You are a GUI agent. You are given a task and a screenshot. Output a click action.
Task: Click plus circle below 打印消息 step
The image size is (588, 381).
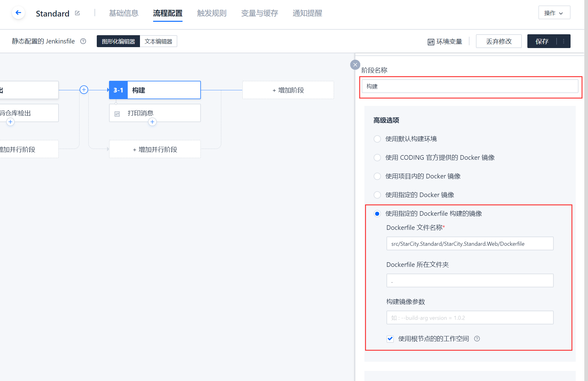click(x=152, y=122)
